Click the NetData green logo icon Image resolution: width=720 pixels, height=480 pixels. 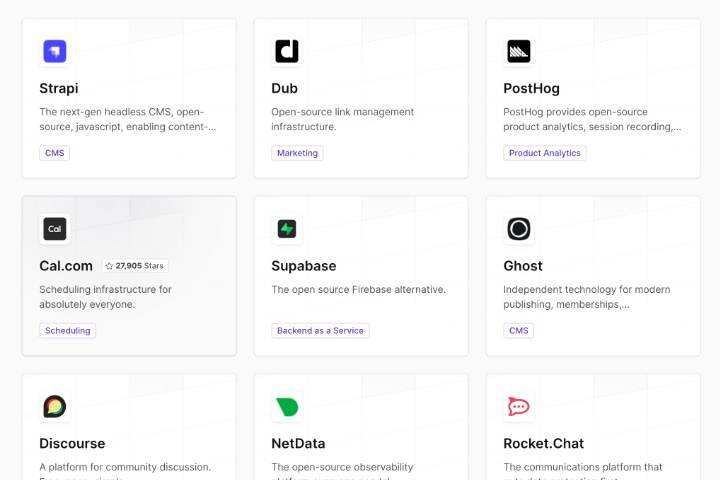click(287, 407)
